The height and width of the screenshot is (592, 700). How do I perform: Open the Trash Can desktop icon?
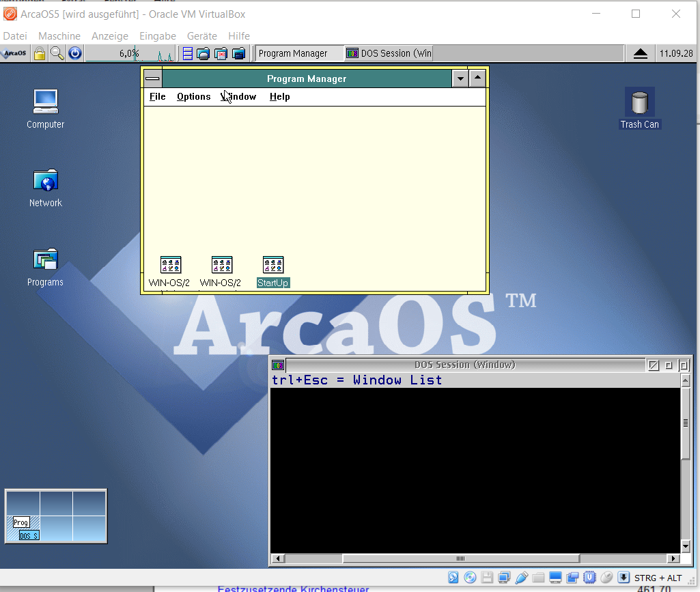(640, 109)
